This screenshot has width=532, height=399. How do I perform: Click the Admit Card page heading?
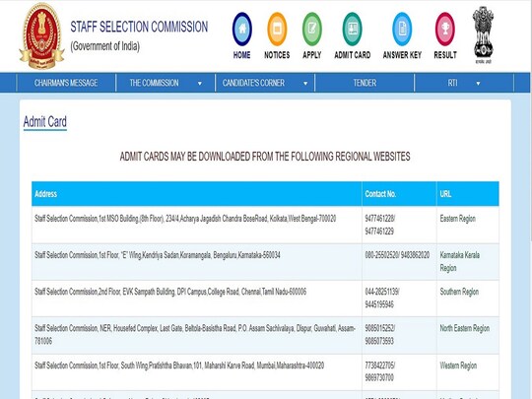click(x=44, y=121)
